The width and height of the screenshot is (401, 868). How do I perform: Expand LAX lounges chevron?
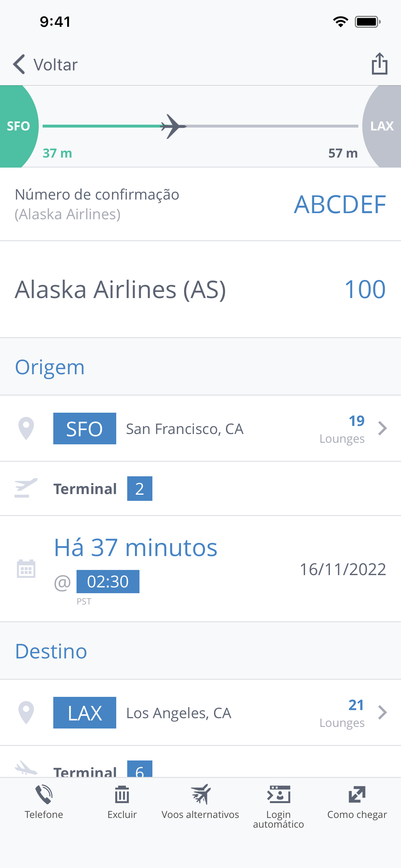click(382, 712)
